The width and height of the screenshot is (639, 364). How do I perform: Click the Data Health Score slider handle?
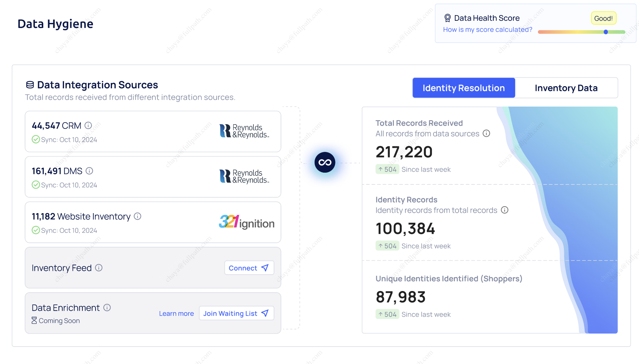point(606,32)
